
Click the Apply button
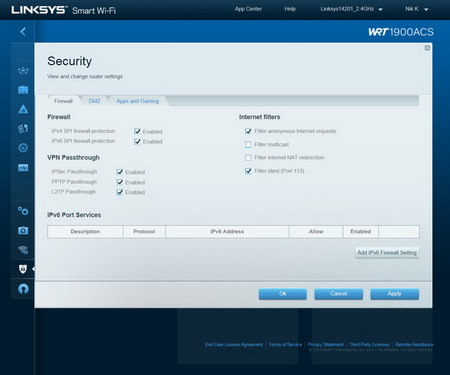tap(395, 294)
